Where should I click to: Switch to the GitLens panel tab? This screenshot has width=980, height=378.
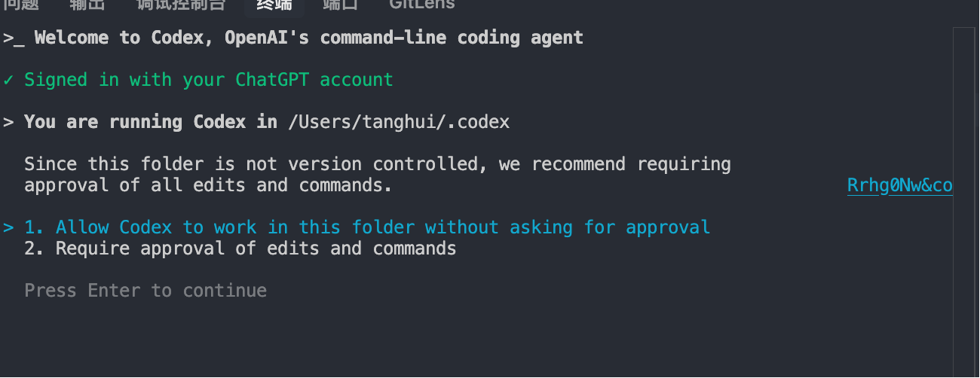click(x=422, y=4)
